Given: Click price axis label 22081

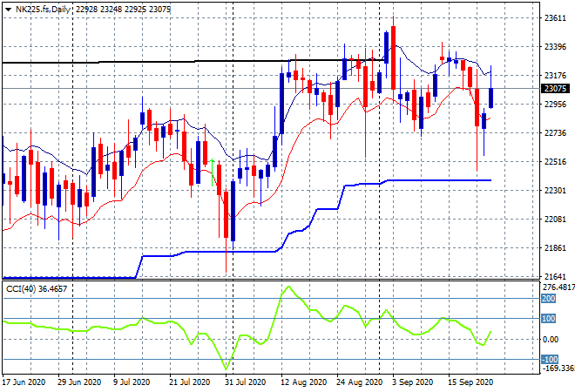Looking at the screenshot, I should 555,220.
